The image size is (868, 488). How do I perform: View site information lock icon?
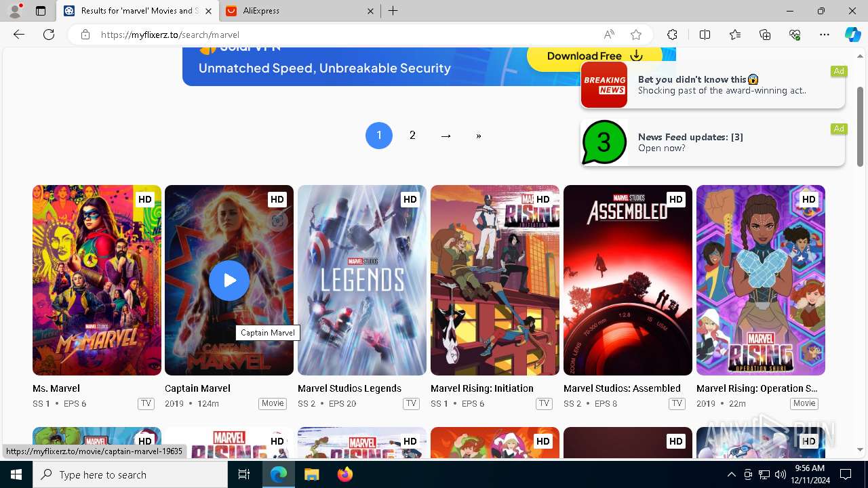pos(85,35)
